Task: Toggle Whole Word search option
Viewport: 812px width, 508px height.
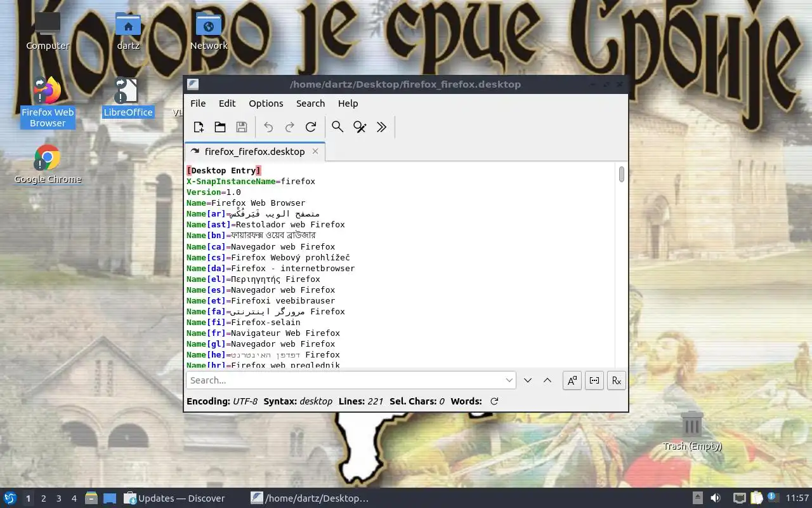Action: [594, 380]
